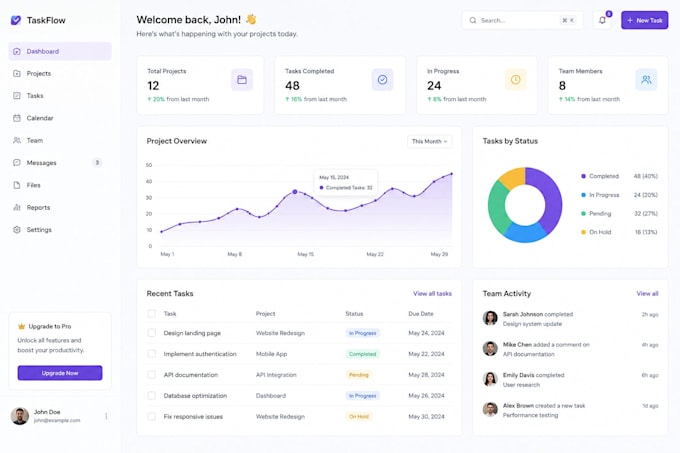
Task: Click View all tasks link
Action: 432,293
